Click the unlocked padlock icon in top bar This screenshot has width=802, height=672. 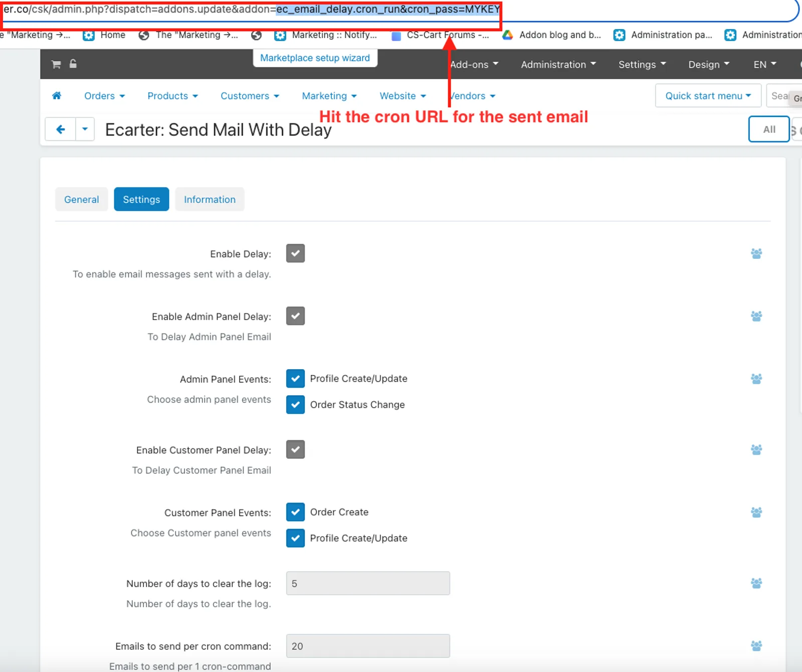[x=73, y=64]
